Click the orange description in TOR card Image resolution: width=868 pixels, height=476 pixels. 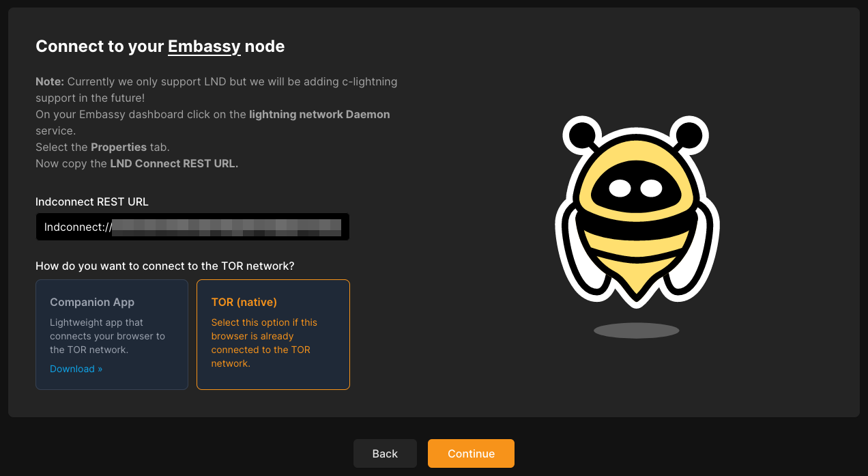tap(264, 343)
